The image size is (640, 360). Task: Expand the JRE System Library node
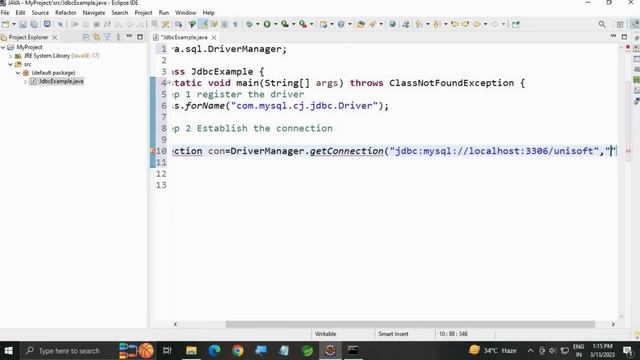pyautogui.click(x=11, y=56)
